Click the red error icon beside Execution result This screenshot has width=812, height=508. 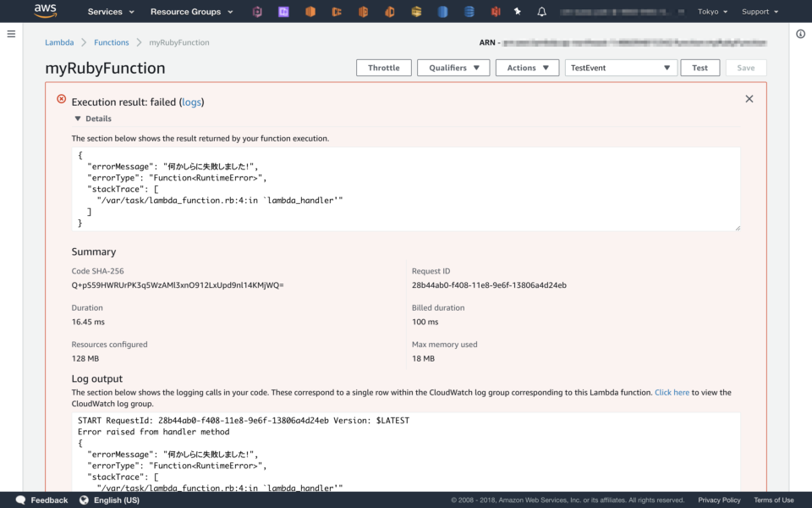tap(60, 99)
